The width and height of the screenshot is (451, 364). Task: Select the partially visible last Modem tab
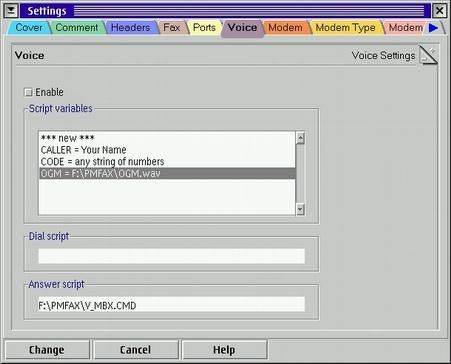[405, 27]
